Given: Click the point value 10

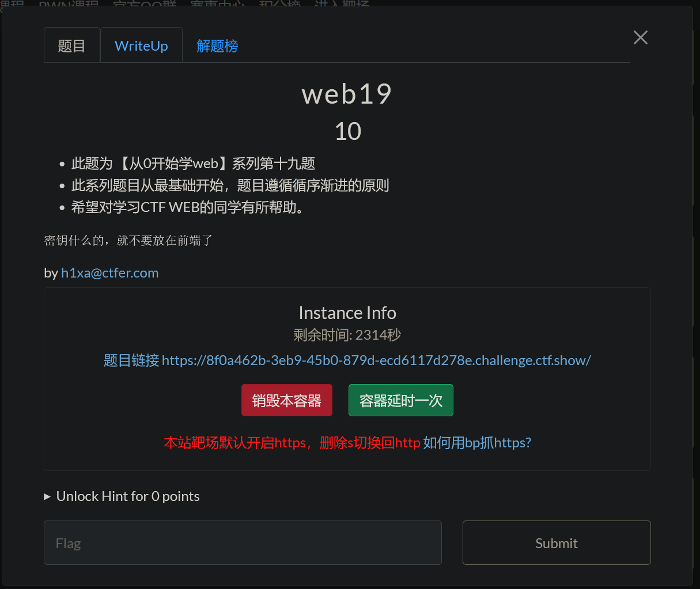Looking at the screenshot, I should tap(348, 131).
